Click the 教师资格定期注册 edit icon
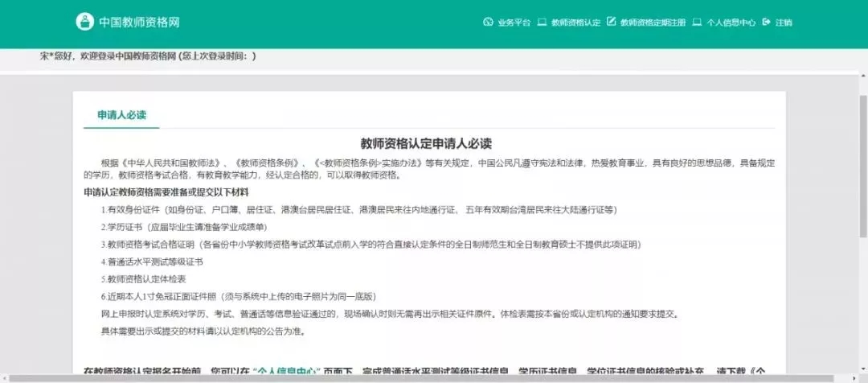The height and width of the screenshot is (383, 868). (611, 22)
